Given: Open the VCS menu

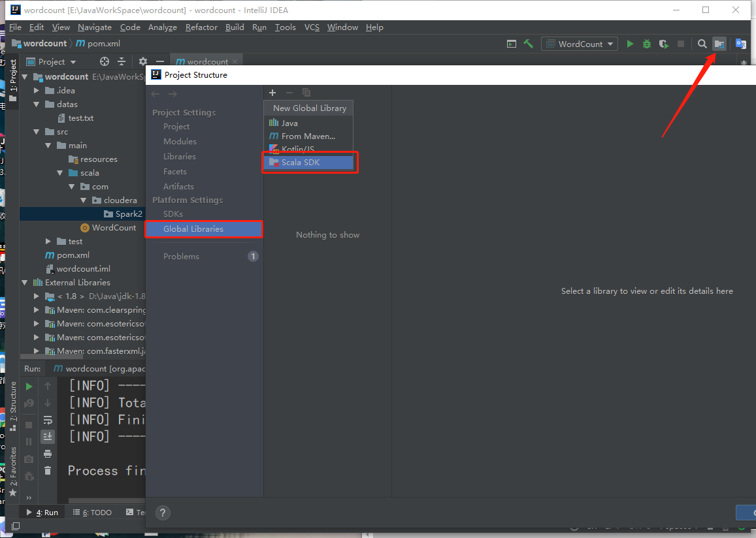Looking at the screenshot, I should click(x=312, y=27).
